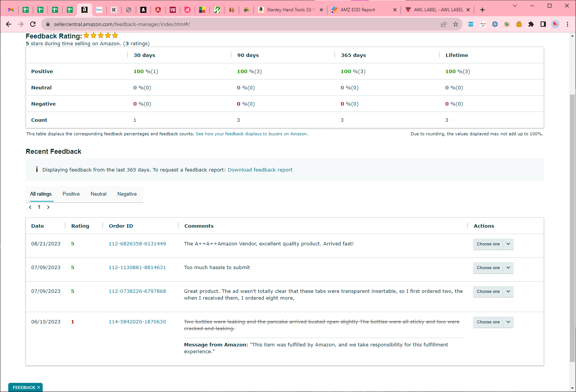Open the yellow hard-hat character tab
The height and width of the screenshot is (392, 576).
(246, 10)
